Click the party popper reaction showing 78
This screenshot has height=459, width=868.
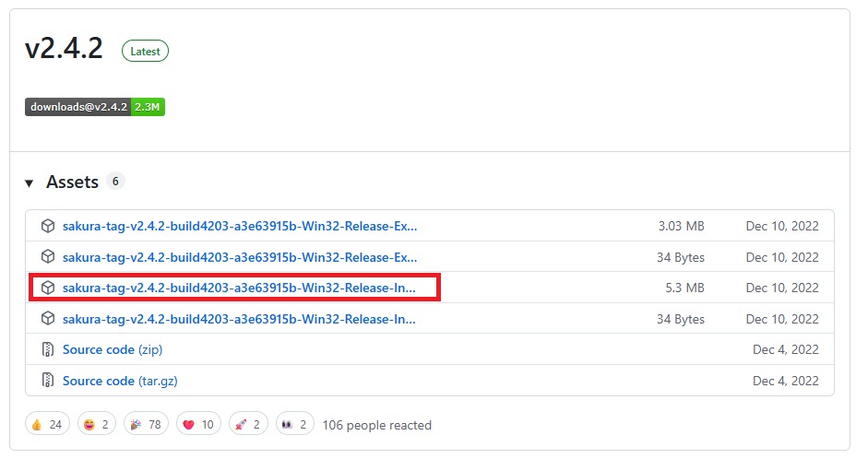point(146,424)
